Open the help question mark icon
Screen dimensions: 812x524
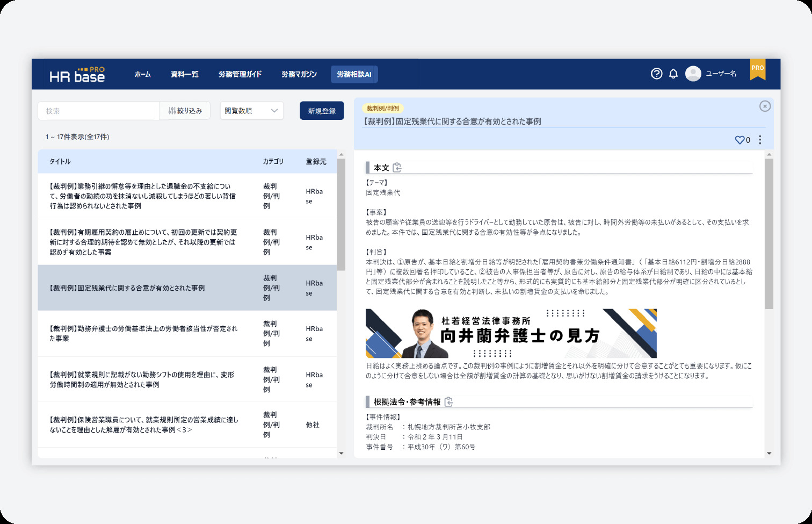(x=656, y=74)
